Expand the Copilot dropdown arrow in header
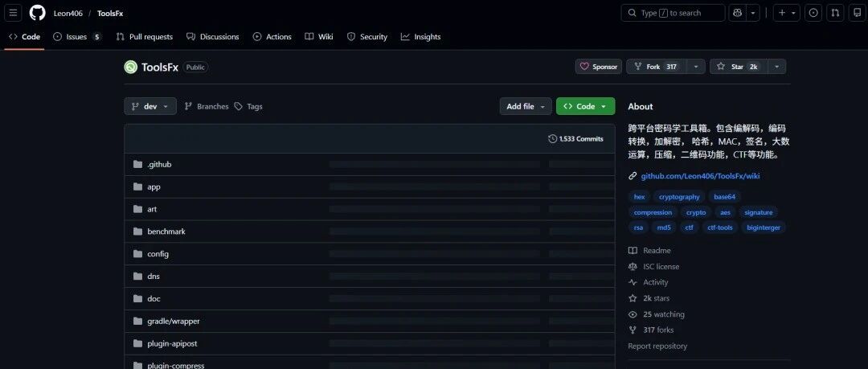Image resolution: width=868 pixels, height=369 pixels. [753, 13]
